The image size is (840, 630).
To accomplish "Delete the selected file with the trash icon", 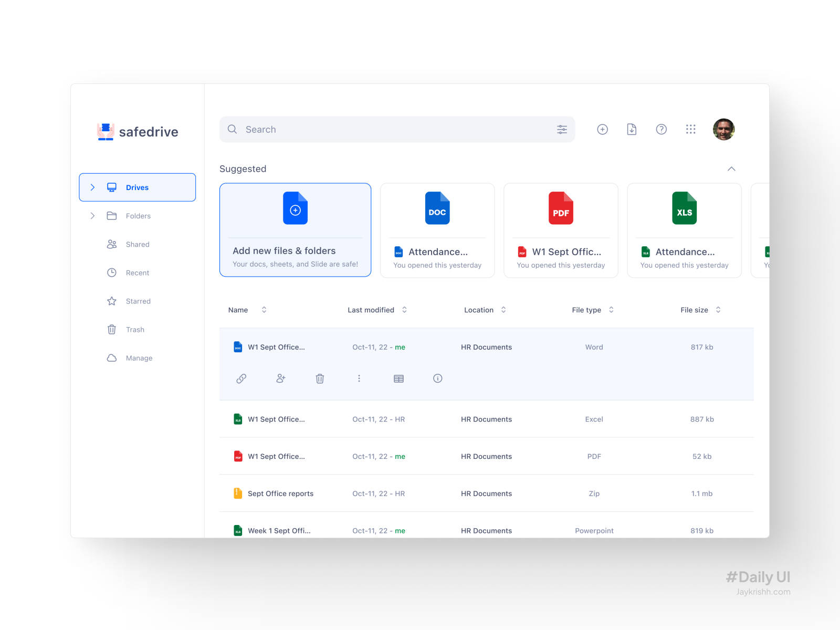I will click(320, 378).
